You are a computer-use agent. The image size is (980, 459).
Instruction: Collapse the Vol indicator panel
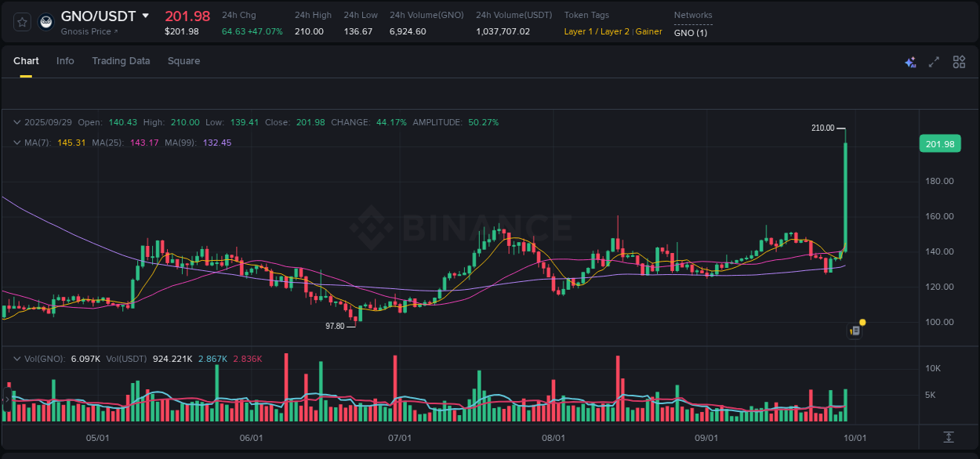click(16, 358)
